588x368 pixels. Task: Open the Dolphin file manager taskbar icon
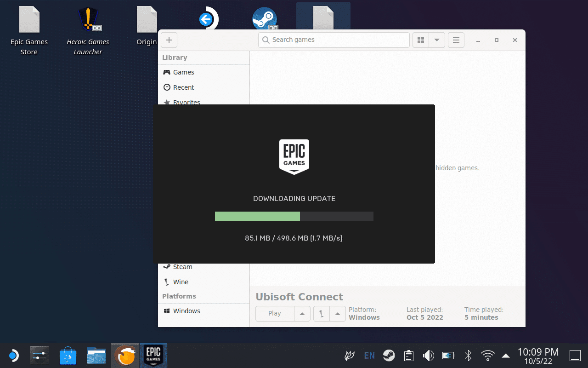(x=96, y=356)
